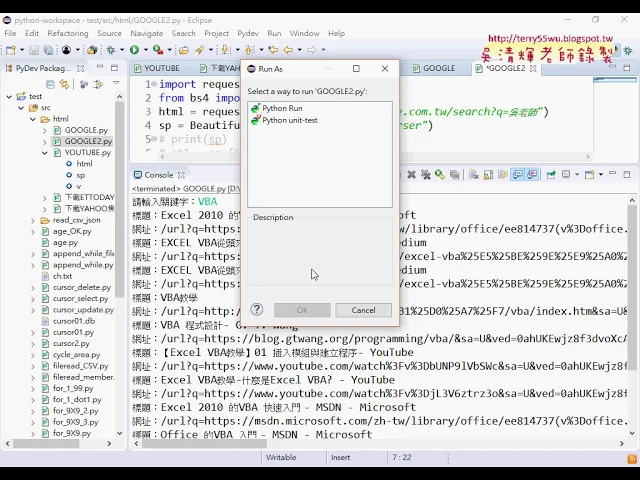
Task: Click the Last Edit Location icon
Action: click(x=273, y=50)
